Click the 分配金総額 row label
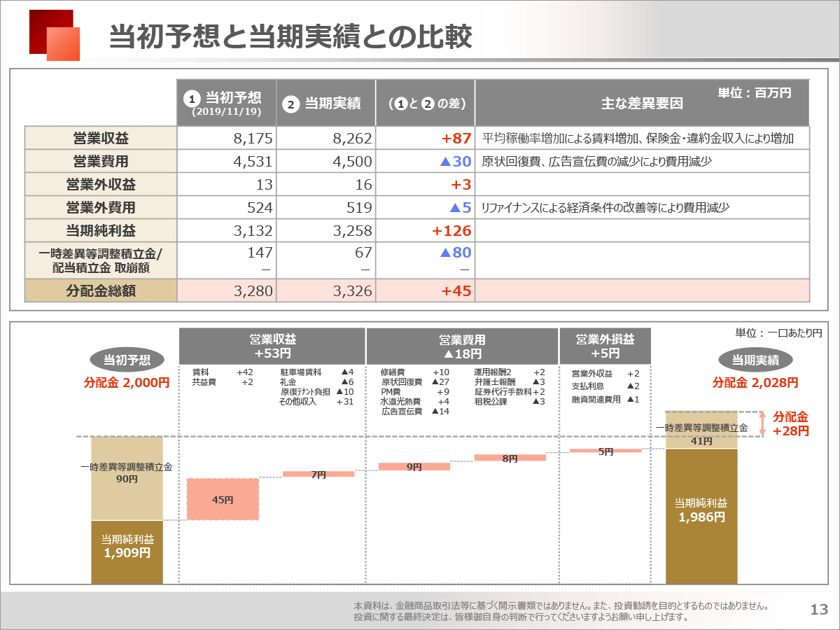 pyautogui.click(x=101, y=290)
